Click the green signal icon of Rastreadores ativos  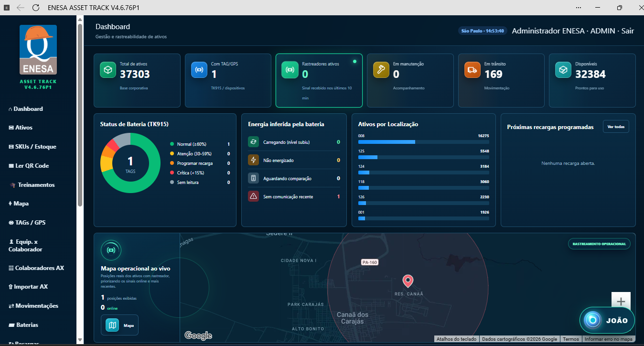[x=290, y=70]
